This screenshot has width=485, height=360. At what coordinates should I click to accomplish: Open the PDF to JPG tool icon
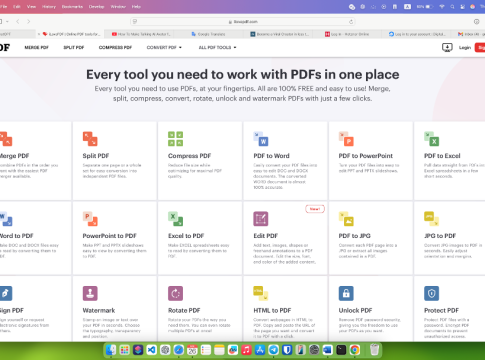346,219
